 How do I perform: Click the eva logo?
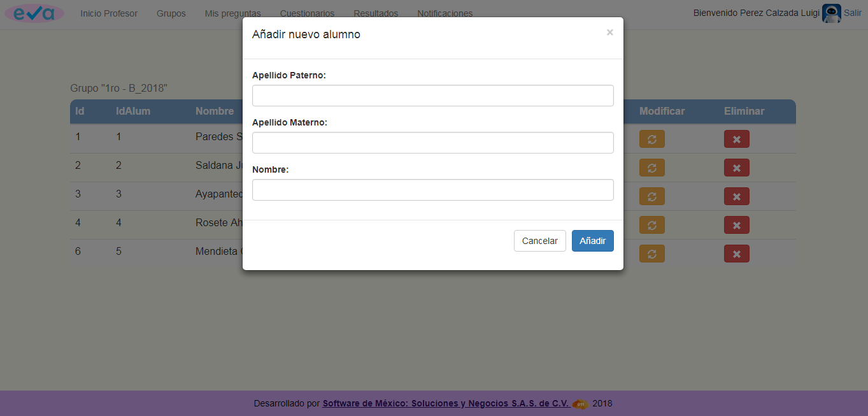pyautogui.click(x=34, y=13)
